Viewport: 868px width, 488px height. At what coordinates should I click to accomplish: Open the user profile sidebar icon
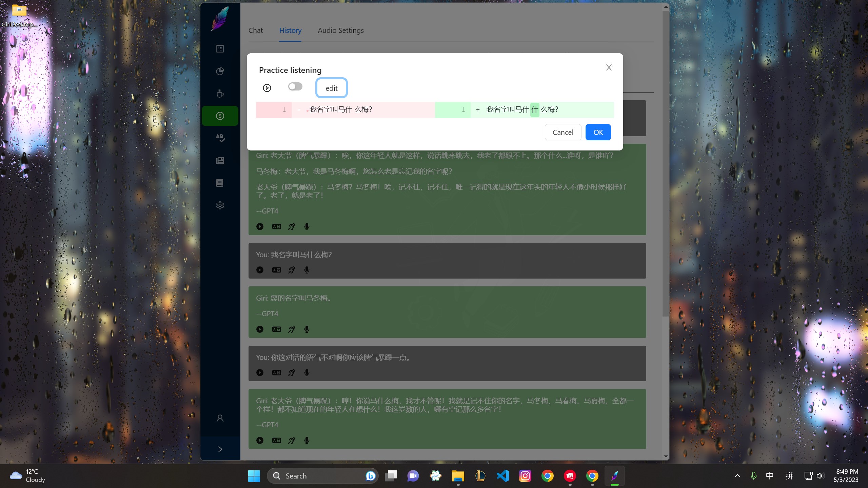point(220,418)
